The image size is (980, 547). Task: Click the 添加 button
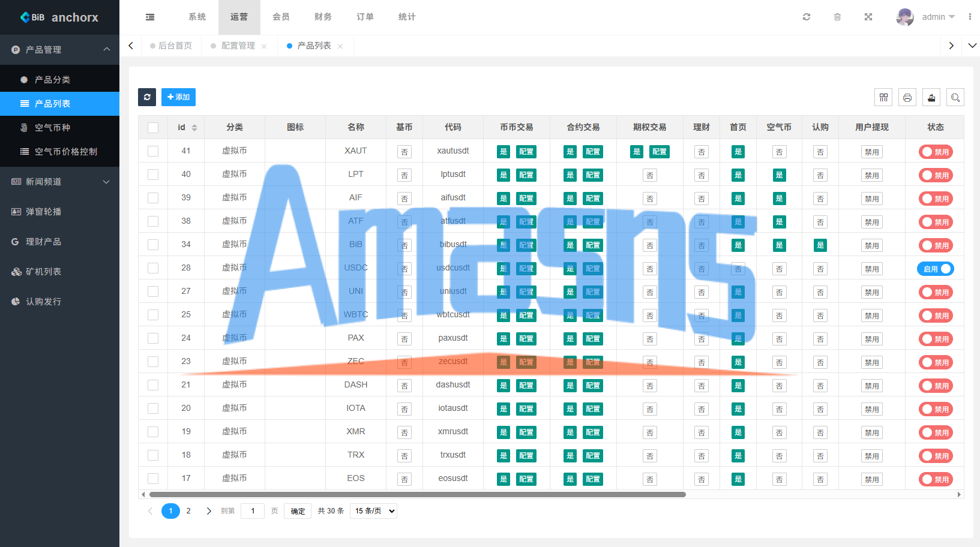(x=178, y=97)
